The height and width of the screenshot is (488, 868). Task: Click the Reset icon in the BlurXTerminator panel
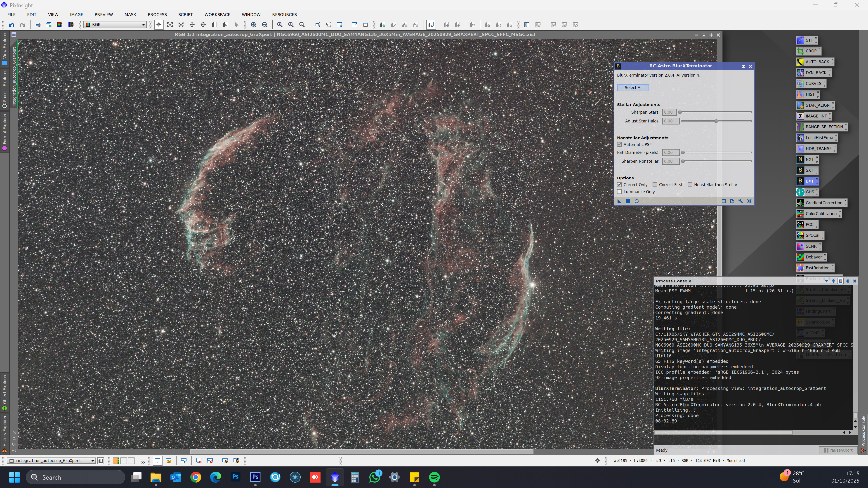[x=749, y=201]
